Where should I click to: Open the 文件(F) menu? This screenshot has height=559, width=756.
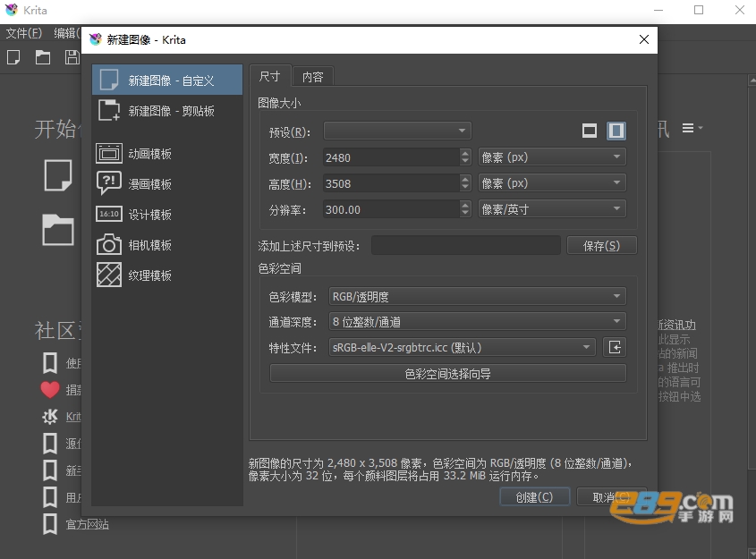tap(24, 33)
